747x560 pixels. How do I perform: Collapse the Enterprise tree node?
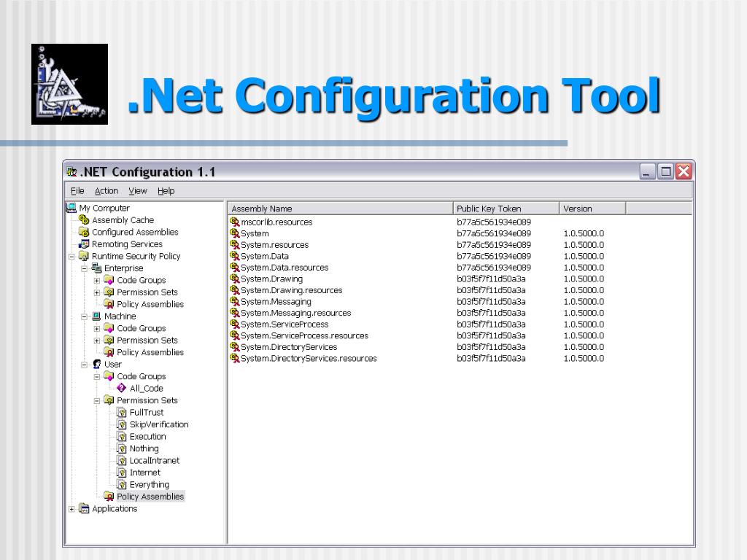[85, 268]
